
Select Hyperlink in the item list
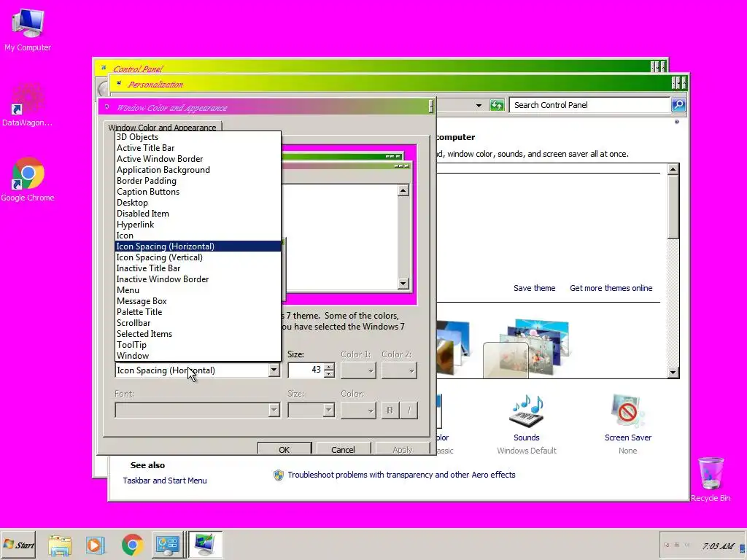point(198,225)
